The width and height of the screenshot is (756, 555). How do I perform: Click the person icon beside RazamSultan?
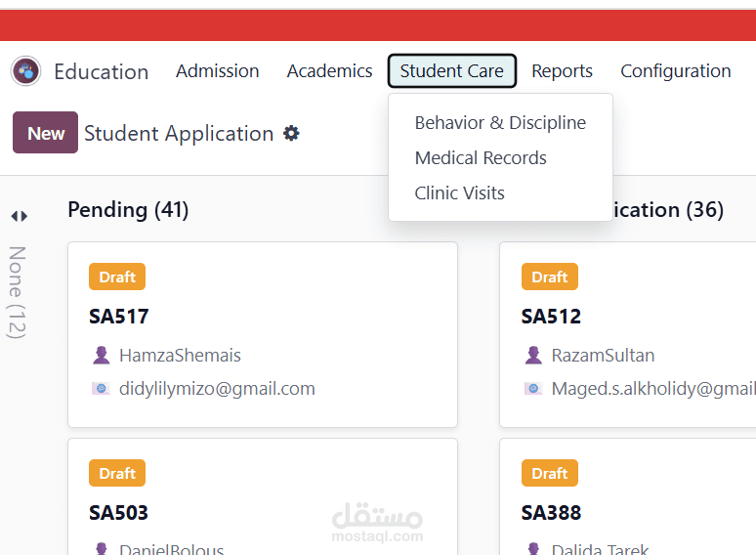click(x=533, y=356)
